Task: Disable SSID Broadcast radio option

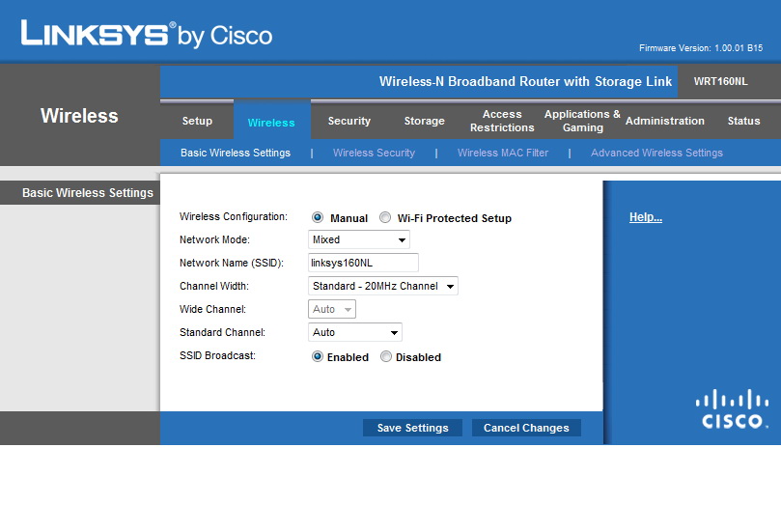Action: pos(386,357)
